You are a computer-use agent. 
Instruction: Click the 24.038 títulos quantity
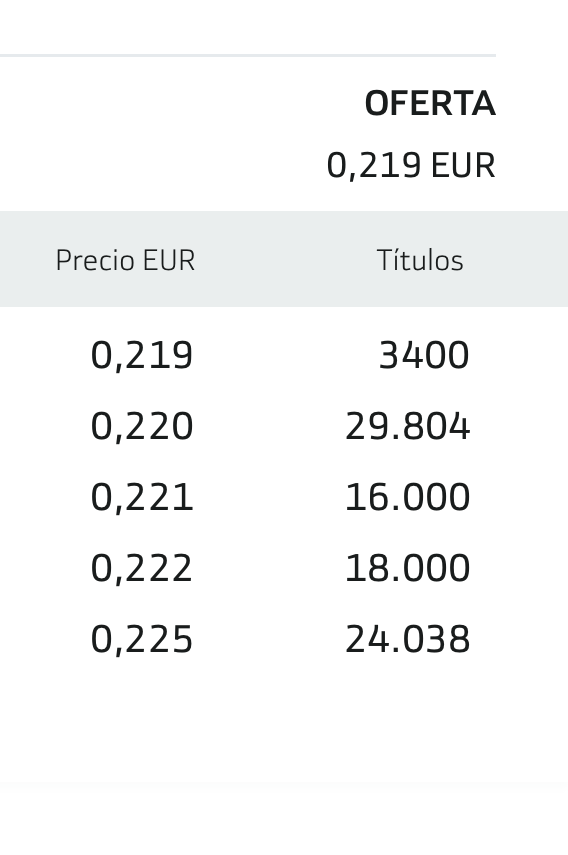coord(407,639)
